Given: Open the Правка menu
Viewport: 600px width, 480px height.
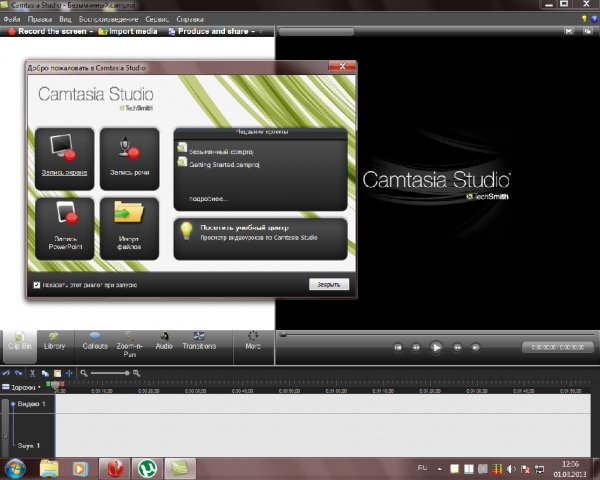Looking at the screenshot, I should click(40, 19).
